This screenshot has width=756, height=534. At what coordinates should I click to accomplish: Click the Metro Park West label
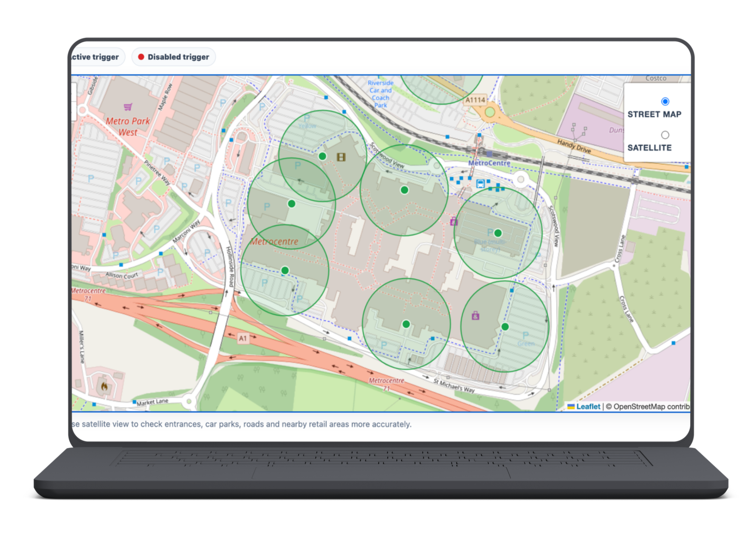[x=128, y=127]
